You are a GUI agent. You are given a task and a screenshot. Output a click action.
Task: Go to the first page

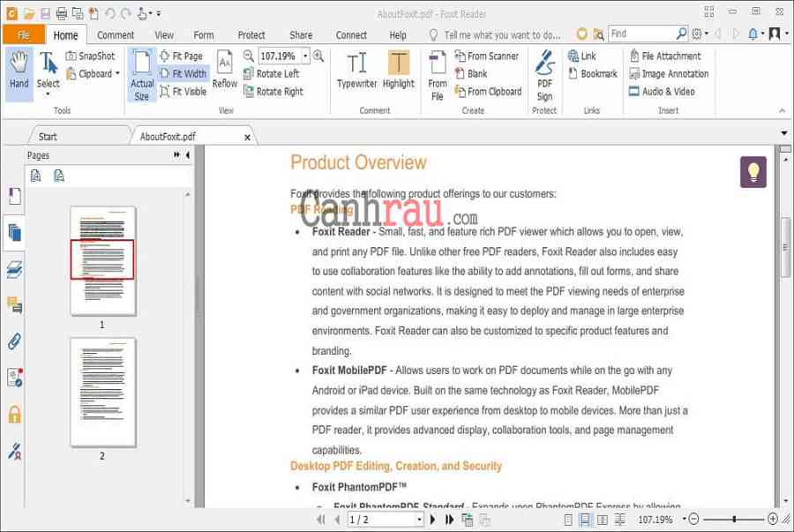(x=320, y=520)
